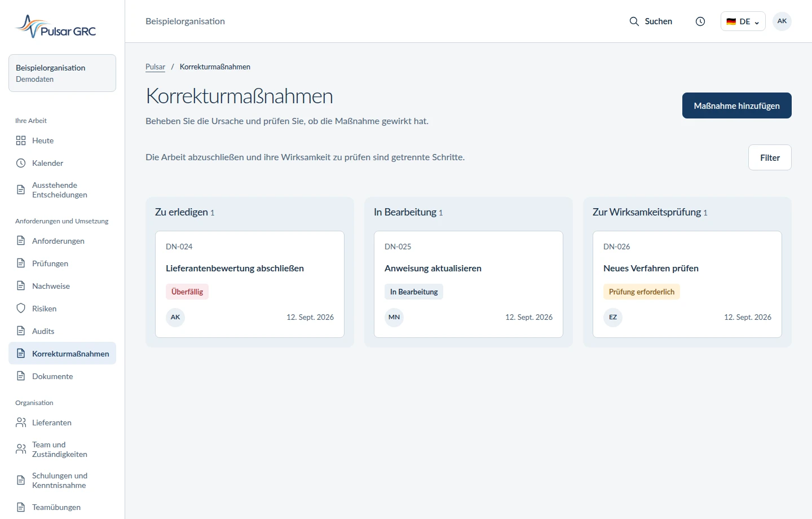Open Kalender in the sidebar
Image resolution: width=812 pixels, height=519 pixels.
pyautogui.click(x=62, y=163)
